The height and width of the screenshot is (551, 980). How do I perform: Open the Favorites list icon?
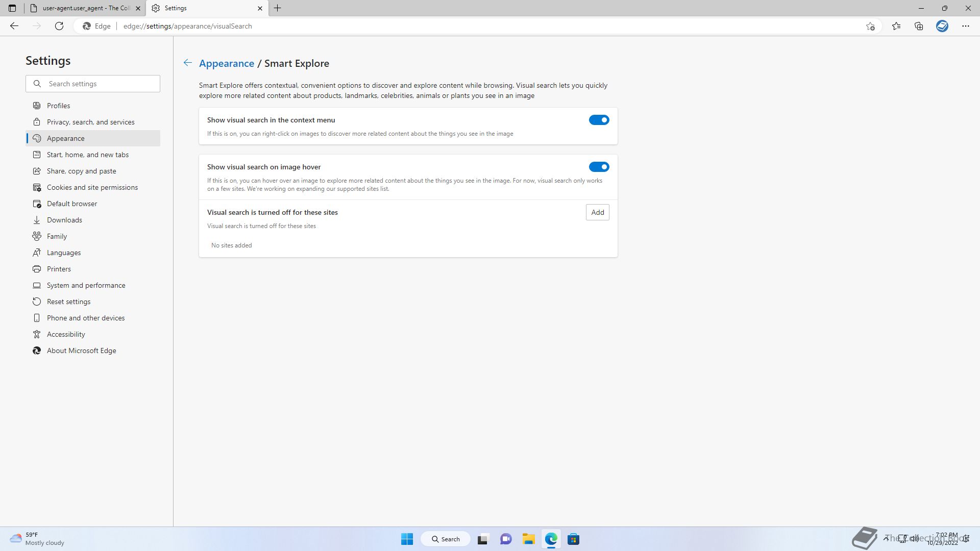896,26
